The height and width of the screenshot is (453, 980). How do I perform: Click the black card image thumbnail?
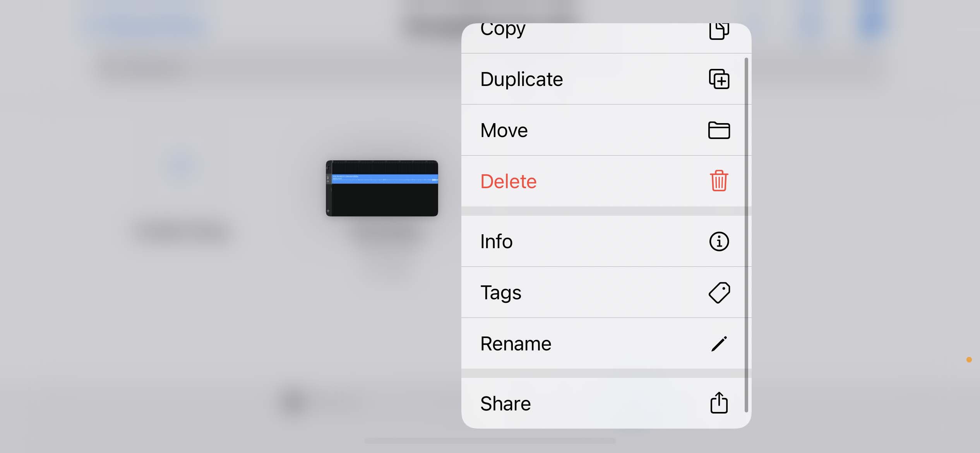(x=382, y=187)
